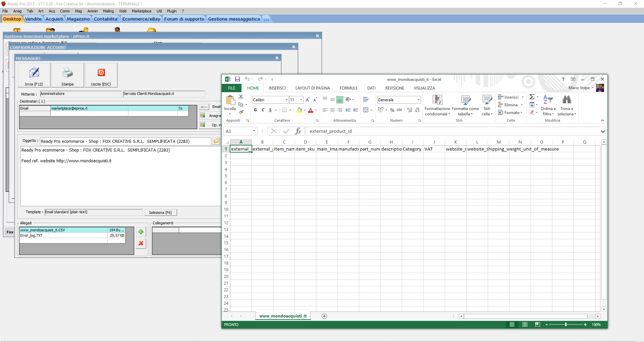Click the Invia (F12) send icon
Screen dimensions: 644x342
(x=34, y=75)
